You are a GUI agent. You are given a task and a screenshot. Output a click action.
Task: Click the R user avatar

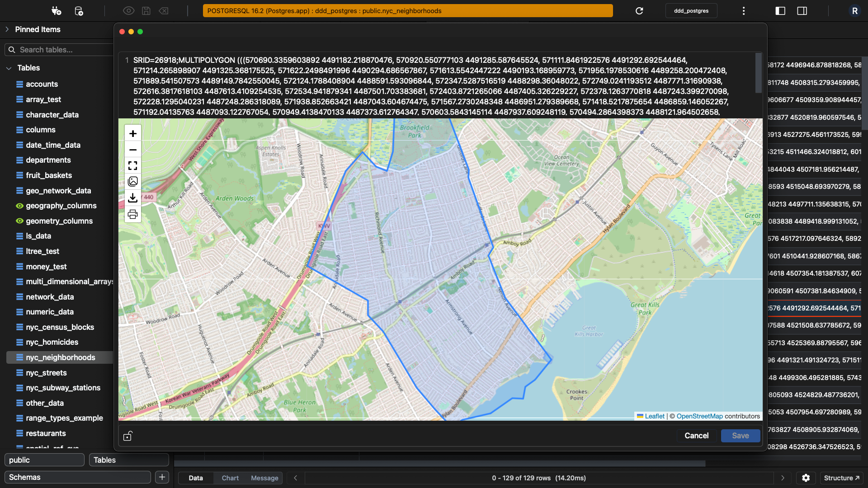854,11
